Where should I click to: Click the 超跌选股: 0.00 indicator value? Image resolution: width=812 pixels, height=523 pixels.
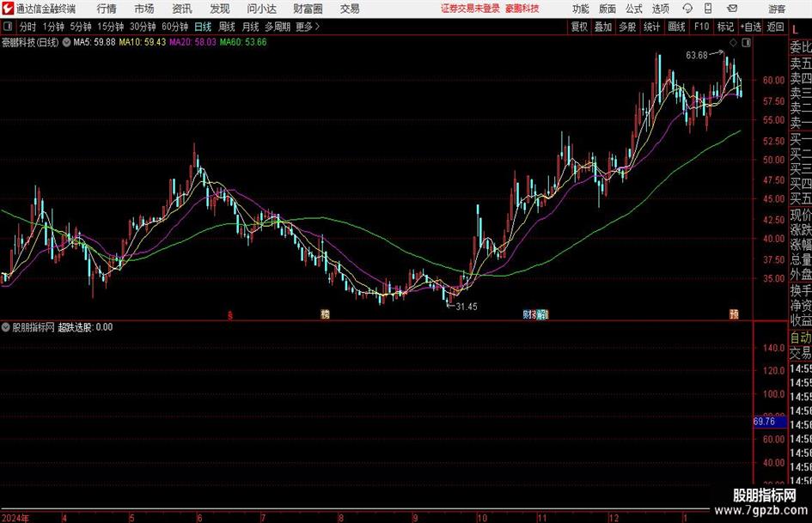85,327
